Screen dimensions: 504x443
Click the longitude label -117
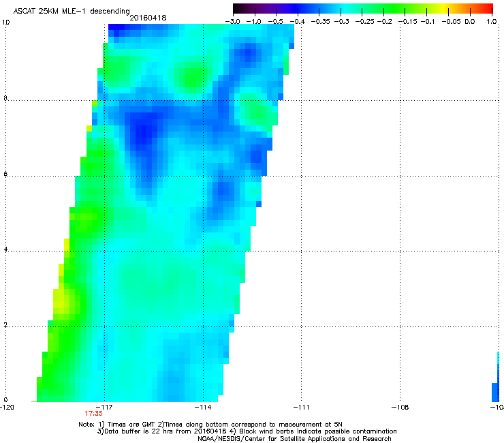click(104, 408)
